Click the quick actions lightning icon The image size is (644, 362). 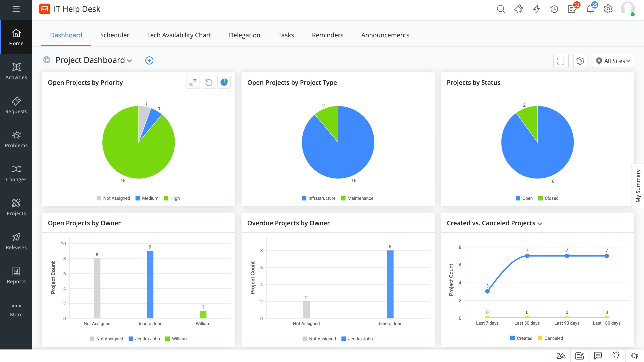point(536,9)
